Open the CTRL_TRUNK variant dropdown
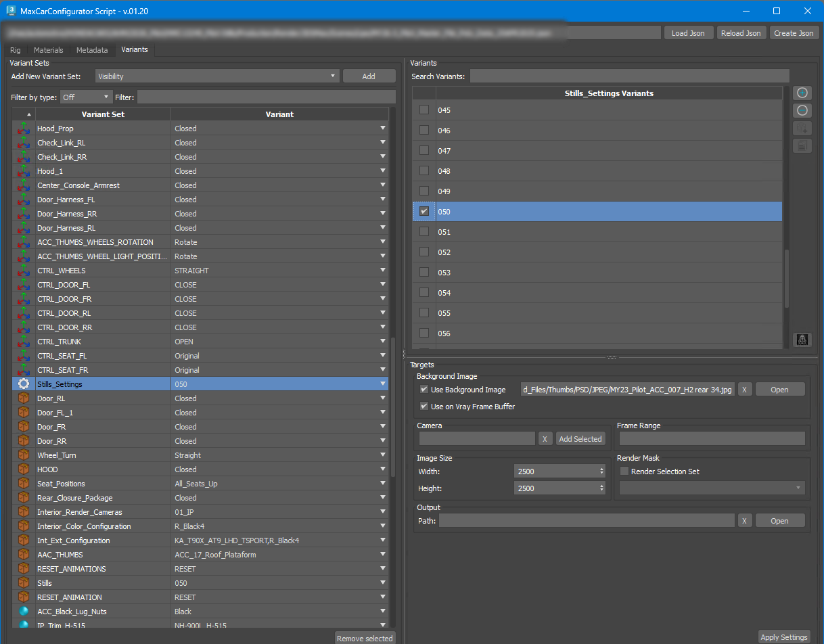Viewport: 824px width, 644px height. (x=383, y=341)
